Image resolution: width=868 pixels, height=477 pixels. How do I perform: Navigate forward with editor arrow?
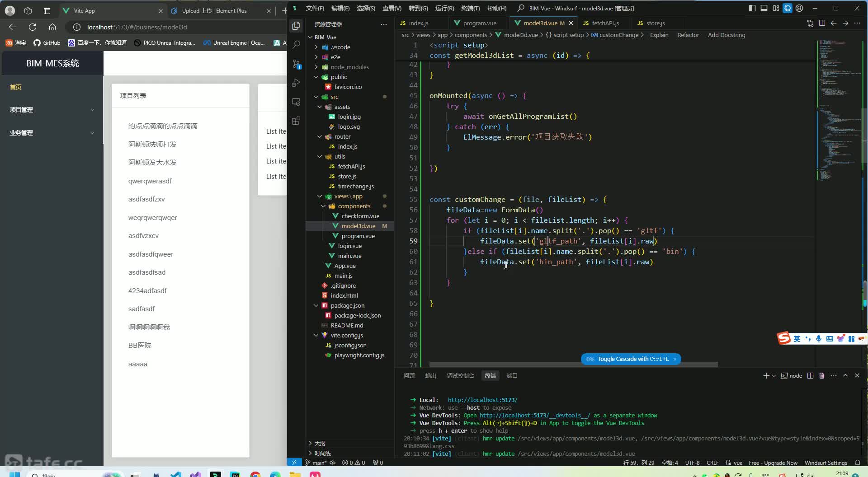[x=845, y=23]
